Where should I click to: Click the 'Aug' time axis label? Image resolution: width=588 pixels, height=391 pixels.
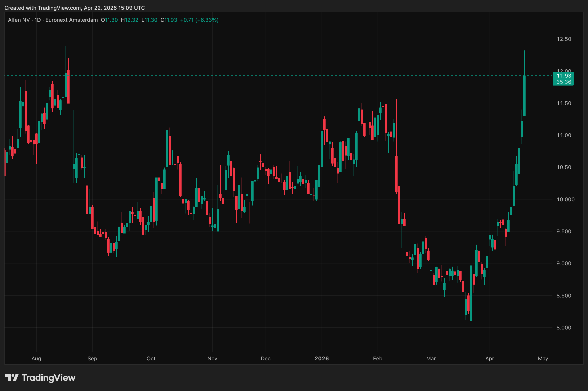point(36,359)
